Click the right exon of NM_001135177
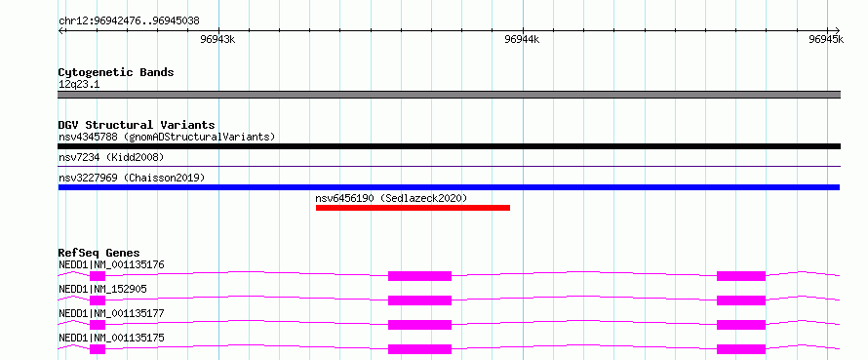The height and width of the screenshot is (360, 868). [x=741, y=325]
